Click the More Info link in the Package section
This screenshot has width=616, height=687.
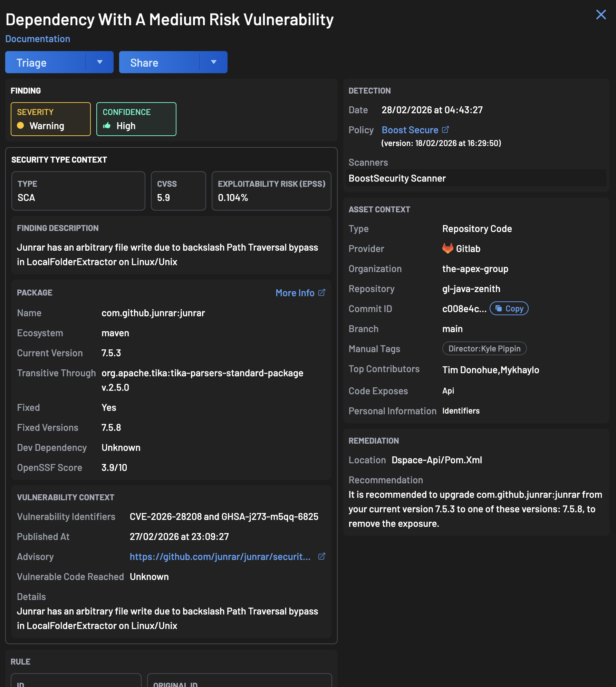click(295, 292)
